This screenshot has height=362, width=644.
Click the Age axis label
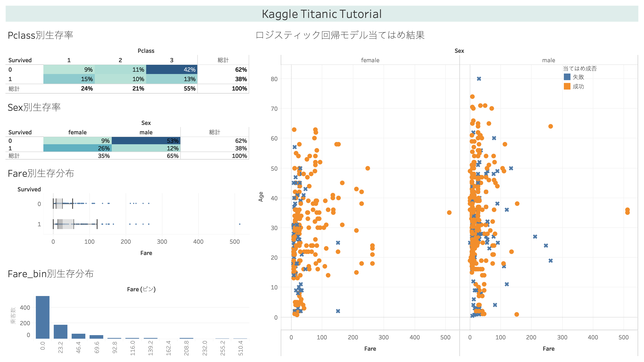(261, 197)
